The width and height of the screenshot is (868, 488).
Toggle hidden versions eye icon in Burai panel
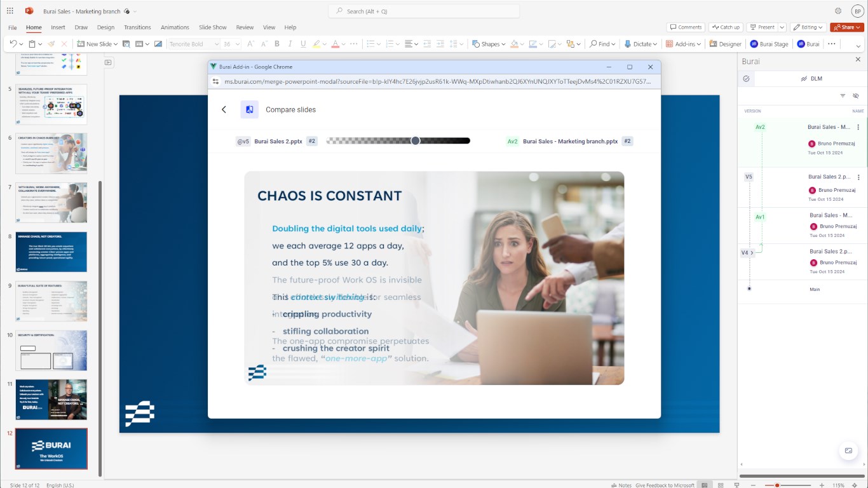[855, 95]
